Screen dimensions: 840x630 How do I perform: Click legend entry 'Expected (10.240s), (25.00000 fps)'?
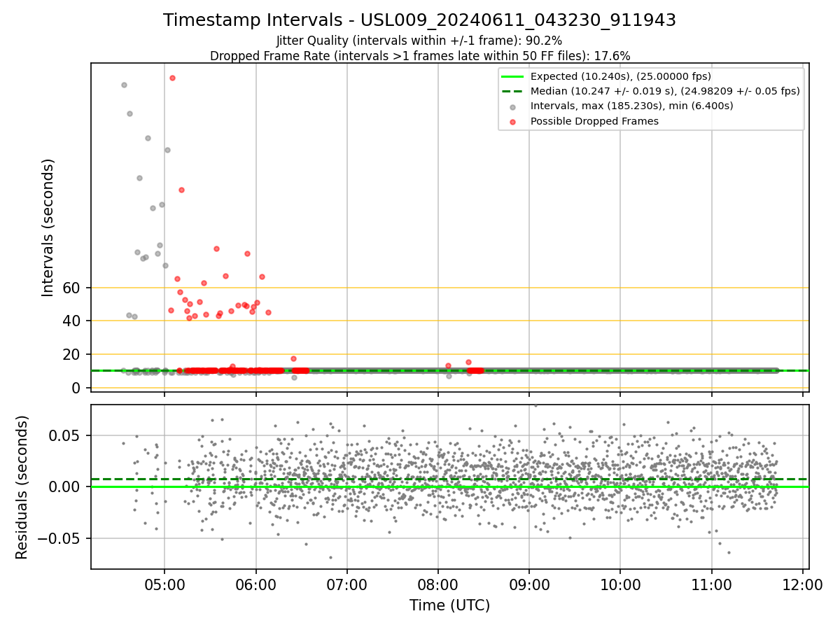[x=621, y=76]
